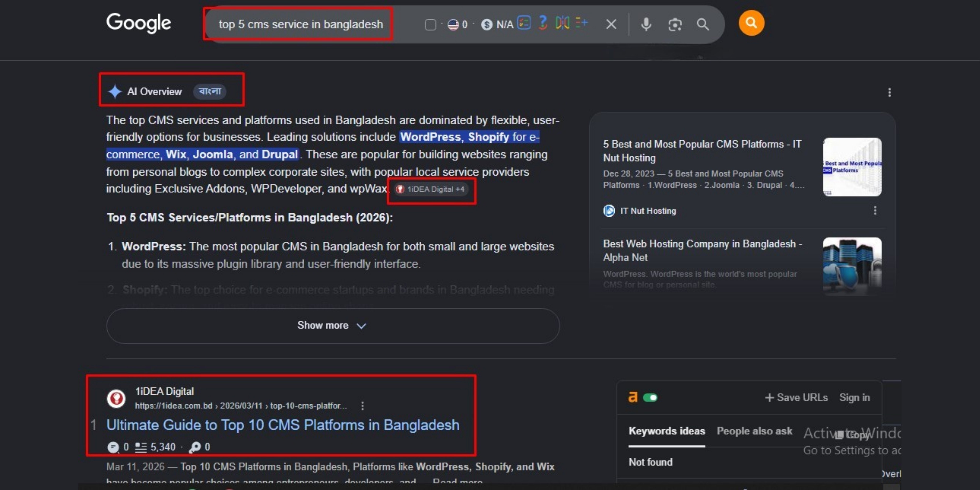
Task: Clear the search query with the X
Action: tap(611, 24)
